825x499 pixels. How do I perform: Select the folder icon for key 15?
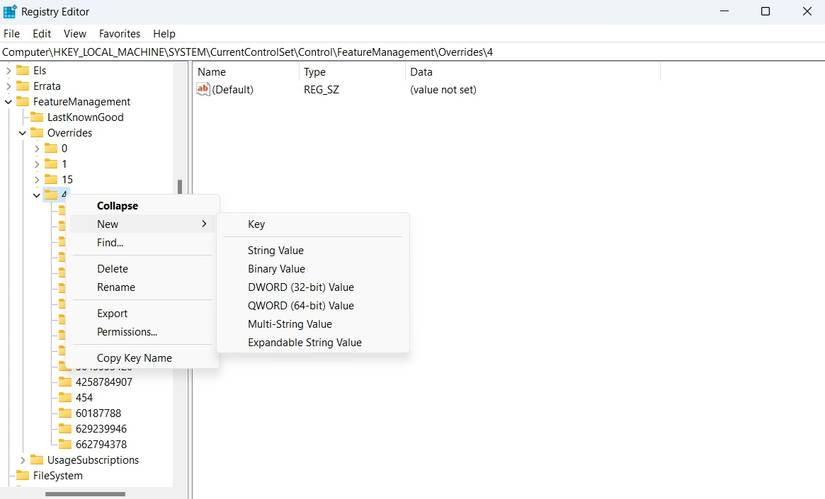tap(51, 179)
